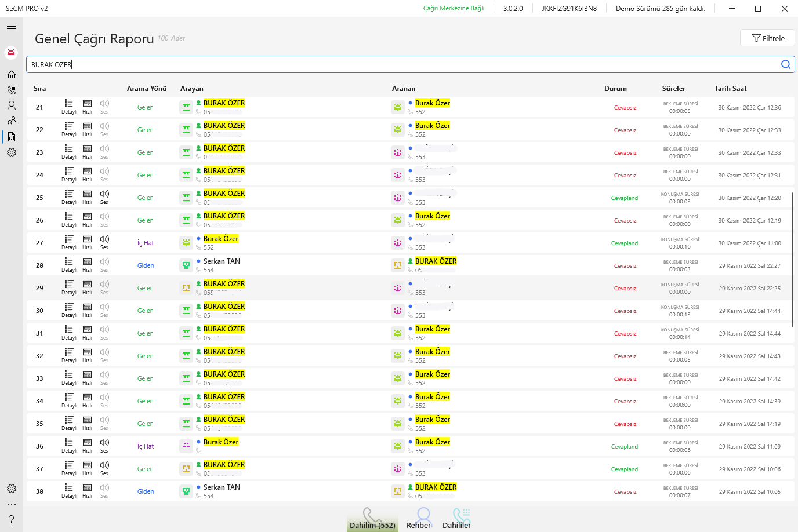This screenshot has width=798, height=532.
Task: Click the Filtrele button
Action: coord(767,38)
